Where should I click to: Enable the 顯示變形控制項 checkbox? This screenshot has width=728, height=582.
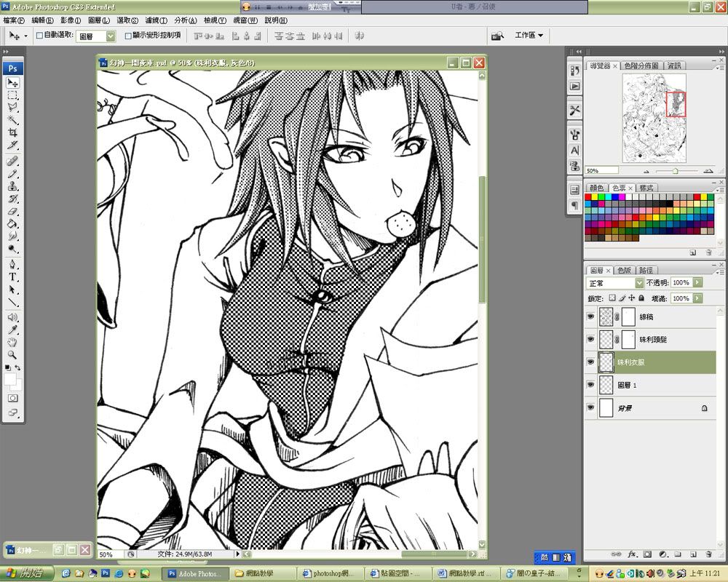128,35
